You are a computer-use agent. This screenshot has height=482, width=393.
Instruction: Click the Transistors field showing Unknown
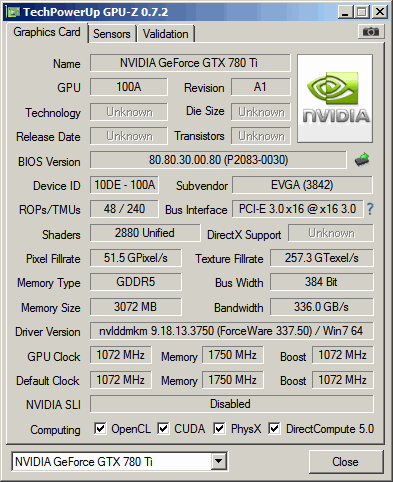pos(261,136)
